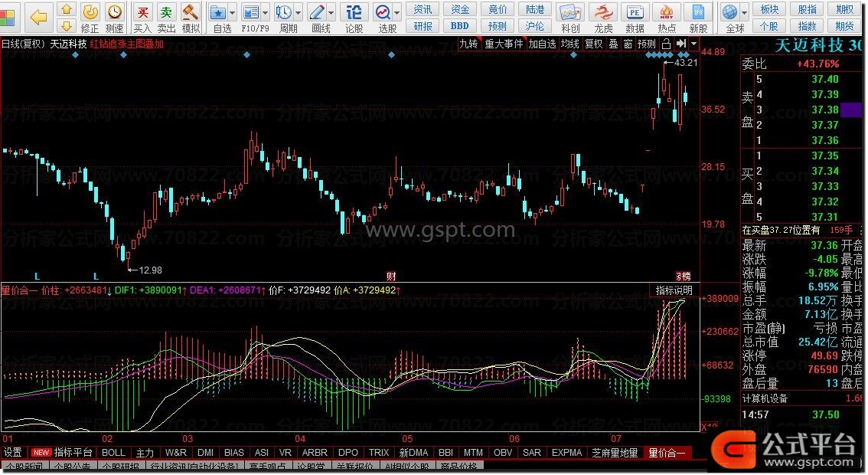The image size is (868, 475).
Task: Expand the 周期 period dropdown arrow
Action: [299, 12]
